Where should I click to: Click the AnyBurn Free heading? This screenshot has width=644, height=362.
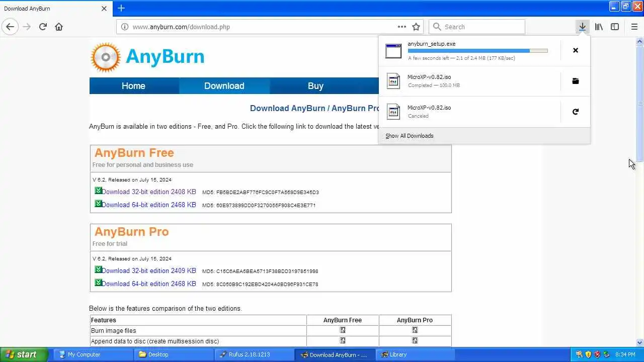point(134,153)
